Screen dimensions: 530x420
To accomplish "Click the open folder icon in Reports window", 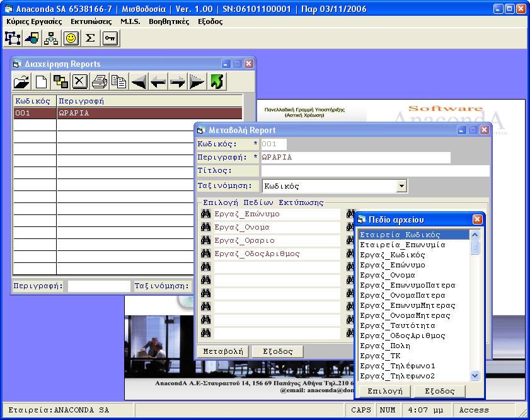I will pos(21,81).
